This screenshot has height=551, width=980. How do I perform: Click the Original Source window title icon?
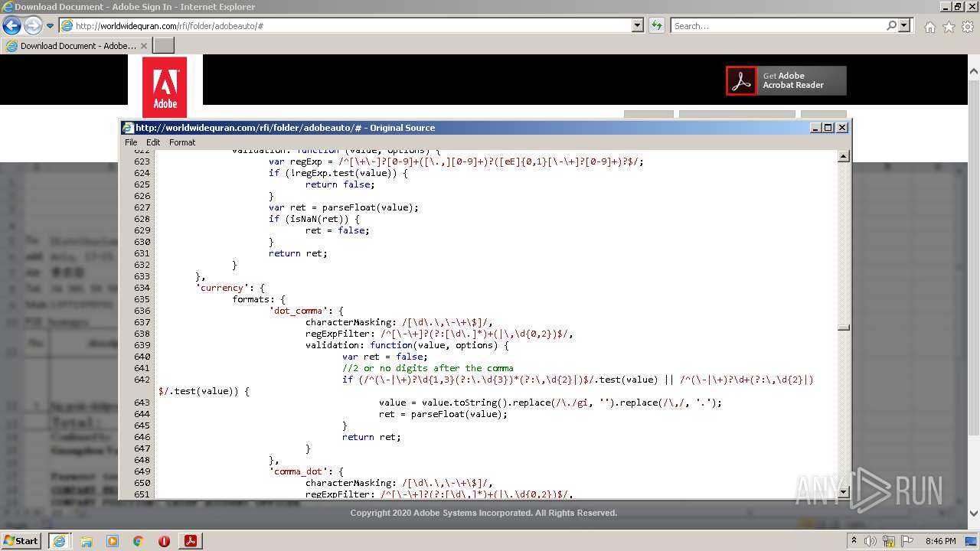point(129,128)
